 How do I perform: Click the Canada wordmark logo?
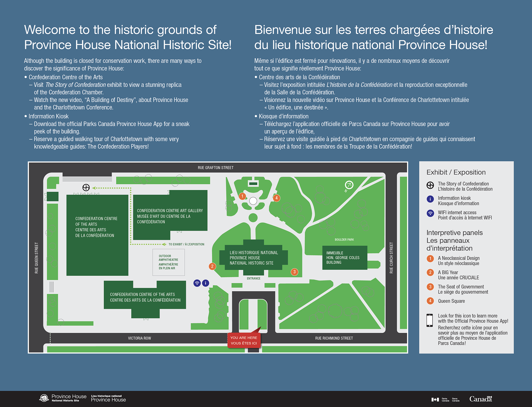(x=481, y=399)
